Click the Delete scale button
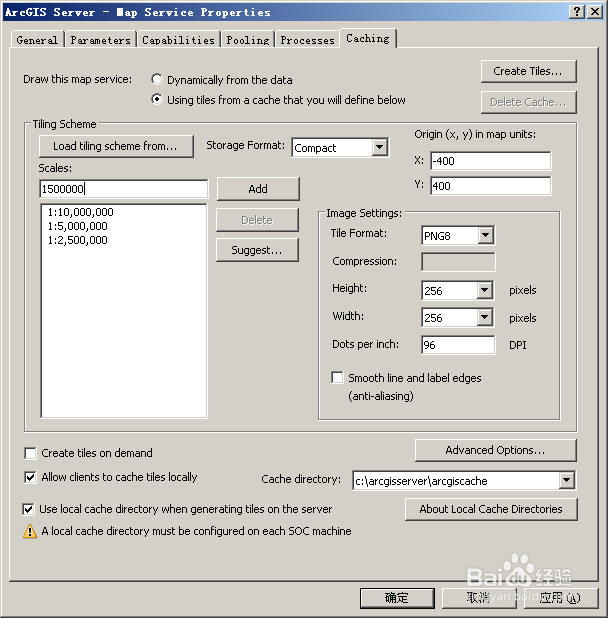 (257, 220)
